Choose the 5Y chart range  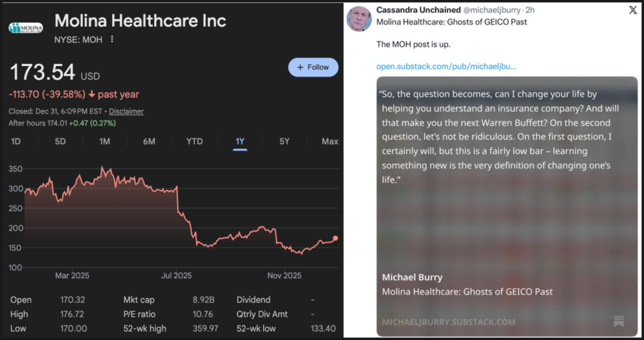click(x=285, y=141)
